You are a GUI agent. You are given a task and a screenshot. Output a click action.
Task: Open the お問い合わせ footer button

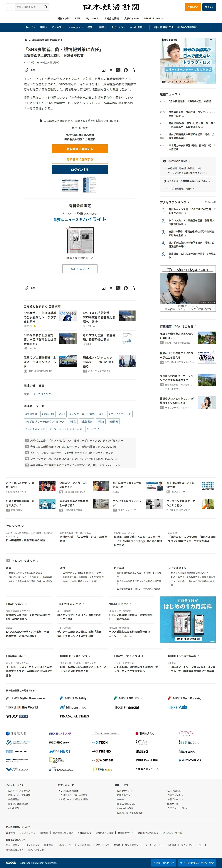coord(164,863)
